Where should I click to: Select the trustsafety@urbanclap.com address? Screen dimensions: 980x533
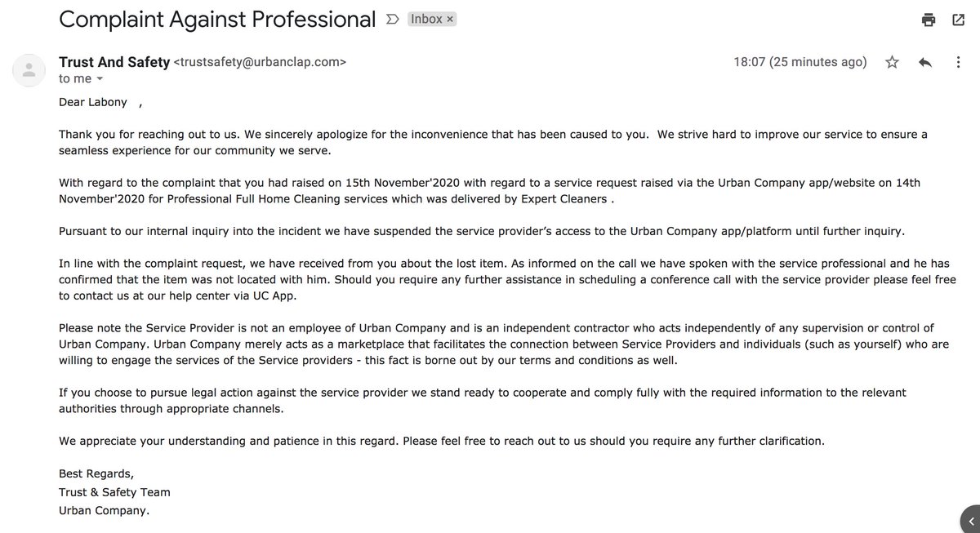pyautogui.click(x=260, y=62)
